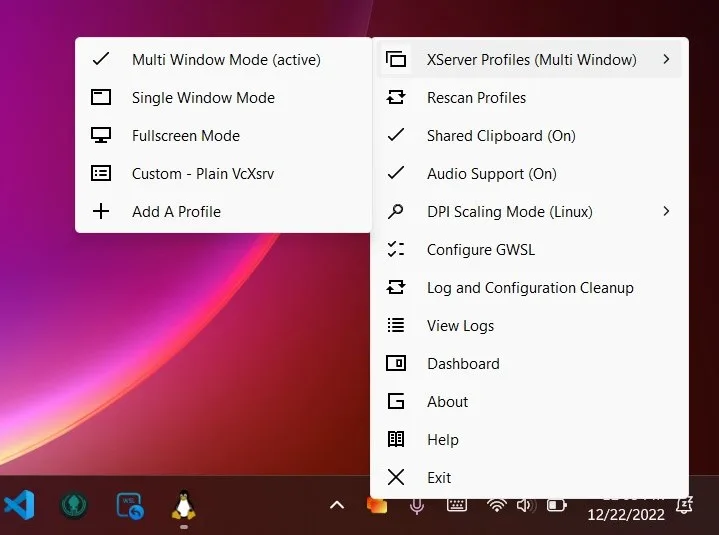Toggle the Audio Support (On) checkmark
The image size is (719, 535).
[x=396, y=173]
